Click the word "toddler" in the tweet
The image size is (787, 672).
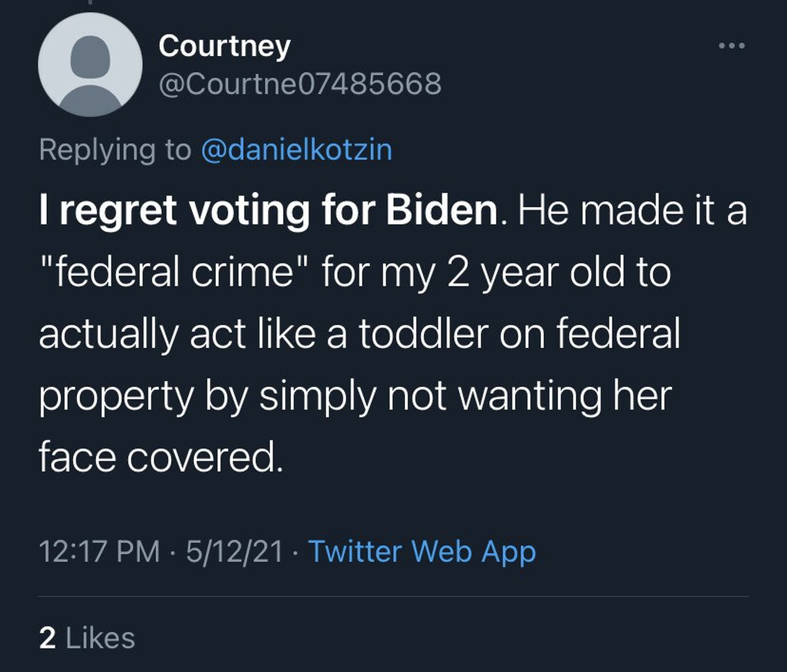(x=425, y=334)
